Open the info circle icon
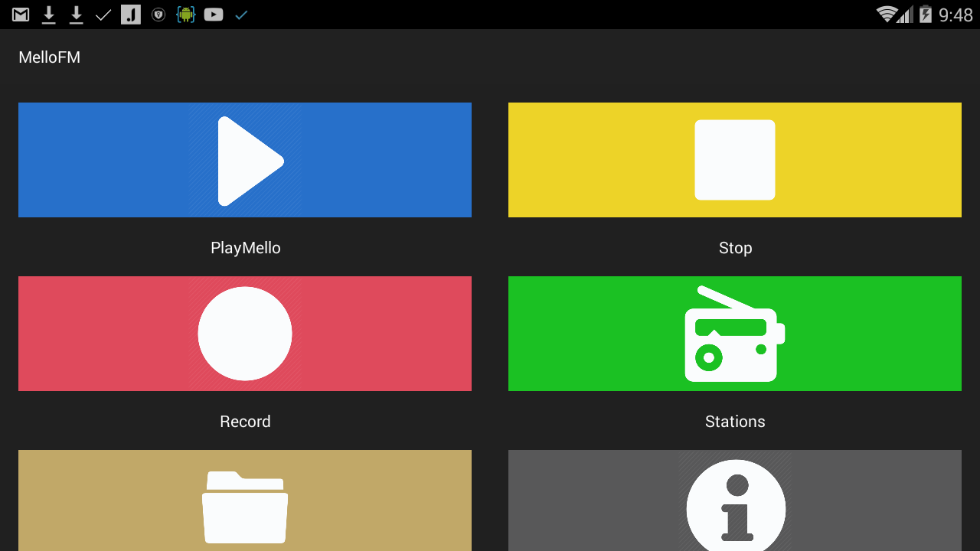 pos(736,505)
